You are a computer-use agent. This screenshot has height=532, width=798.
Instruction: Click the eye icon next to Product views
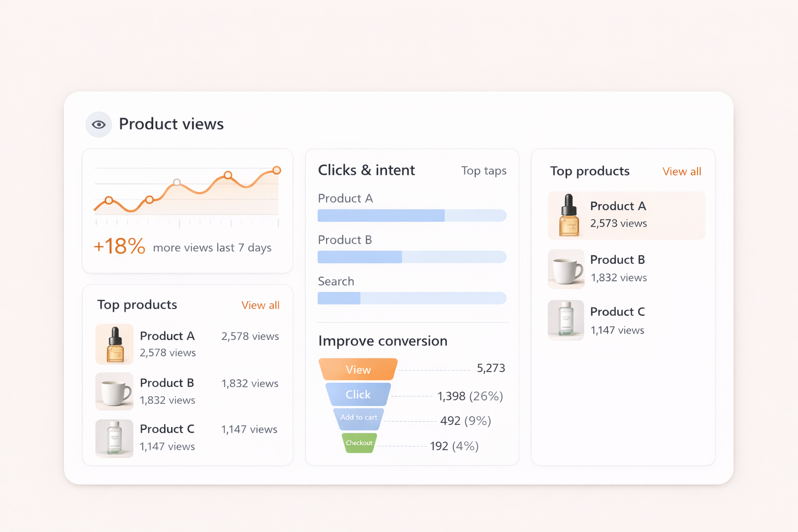coord(99,124)
